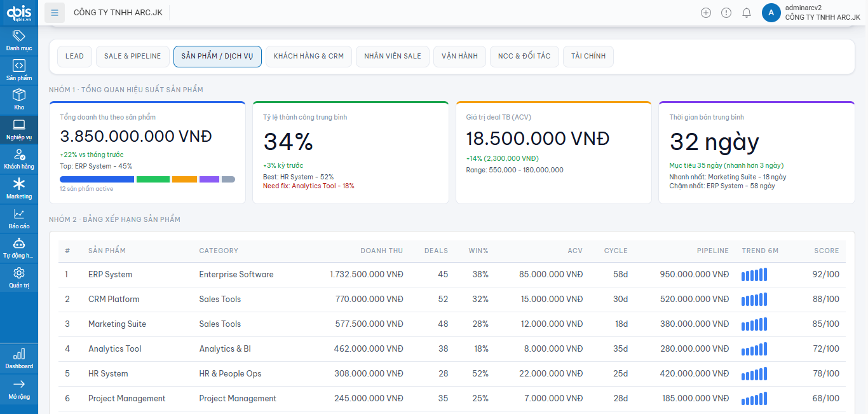The width and height of the screenshot is (868, 414).
Task: Open notifications via the bell icon
Action: 747,12
